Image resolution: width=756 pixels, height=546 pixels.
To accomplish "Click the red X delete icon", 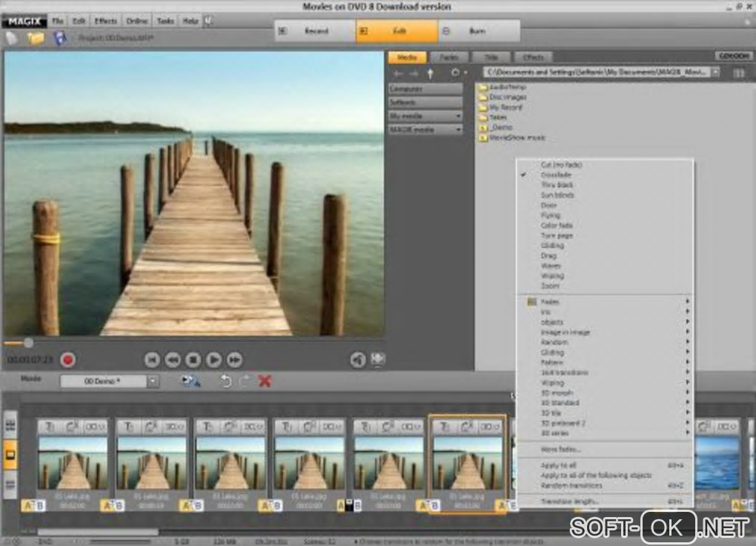I will [x=265, y=381].
